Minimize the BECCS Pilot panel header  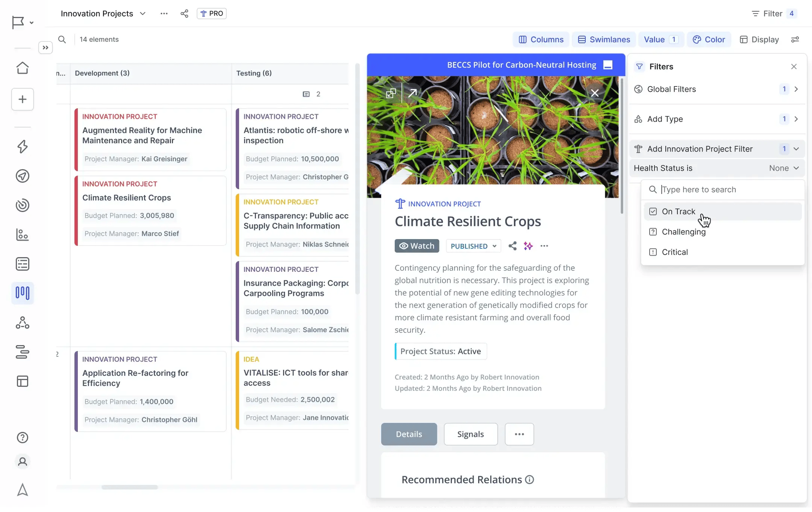point(608,65)
